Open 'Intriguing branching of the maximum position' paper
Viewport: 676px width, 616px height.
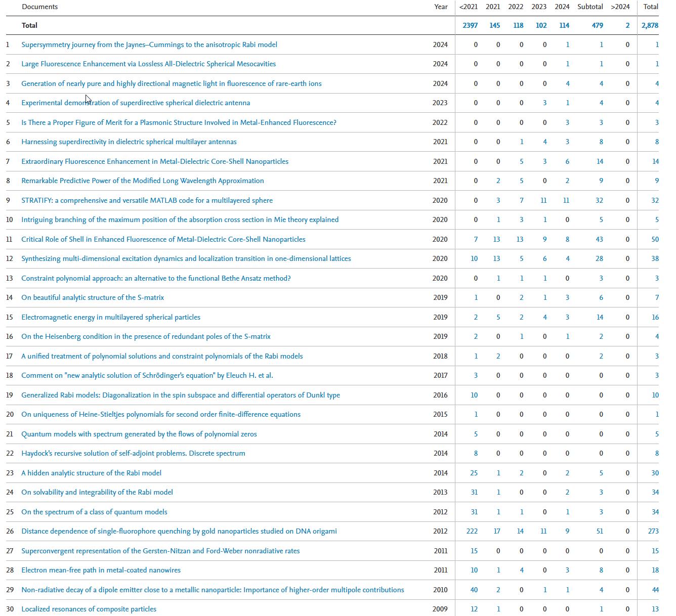(180, 219)
